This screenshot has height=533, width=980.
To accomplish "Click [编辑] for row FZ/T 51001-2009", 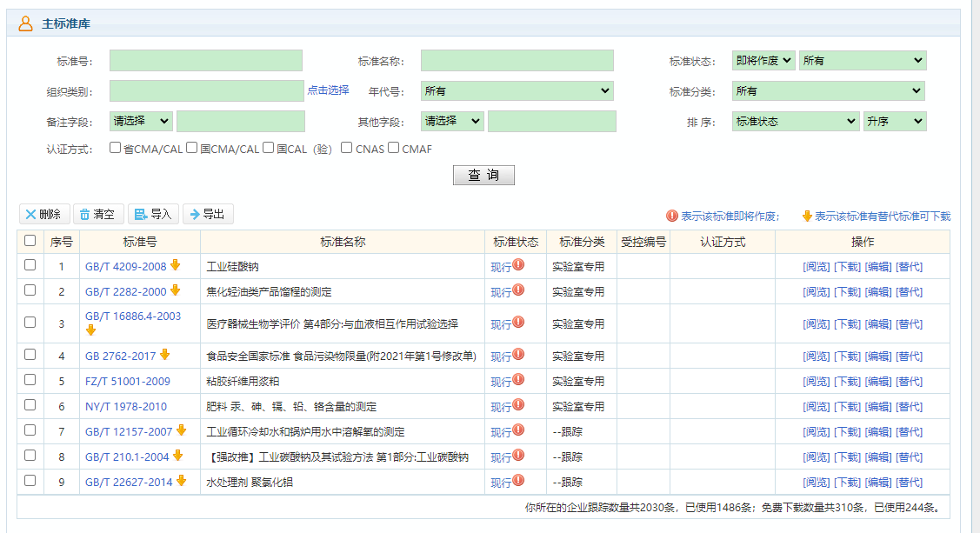I will point(878,381).
